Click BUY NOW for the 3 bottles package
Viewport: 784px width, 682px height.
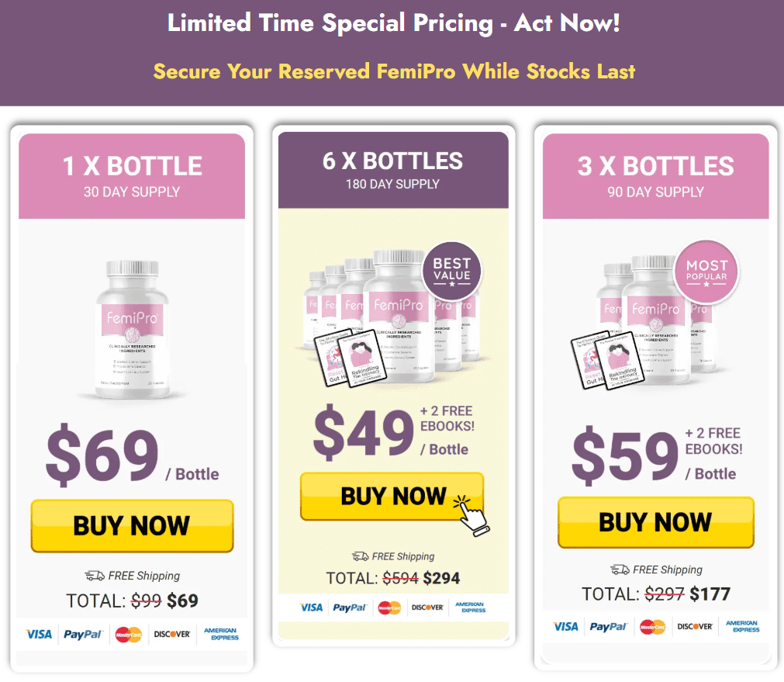[x=655, y=522]
